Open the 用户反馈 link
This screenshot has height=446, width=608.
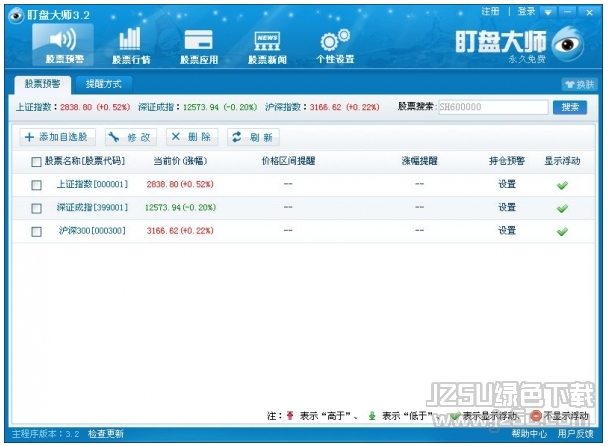[575, 434]
